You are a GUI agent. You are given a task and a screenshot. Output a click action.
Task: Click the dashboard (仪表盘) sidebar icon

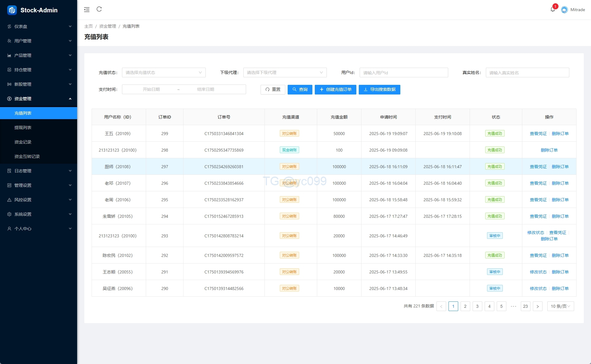coord(9,26)
